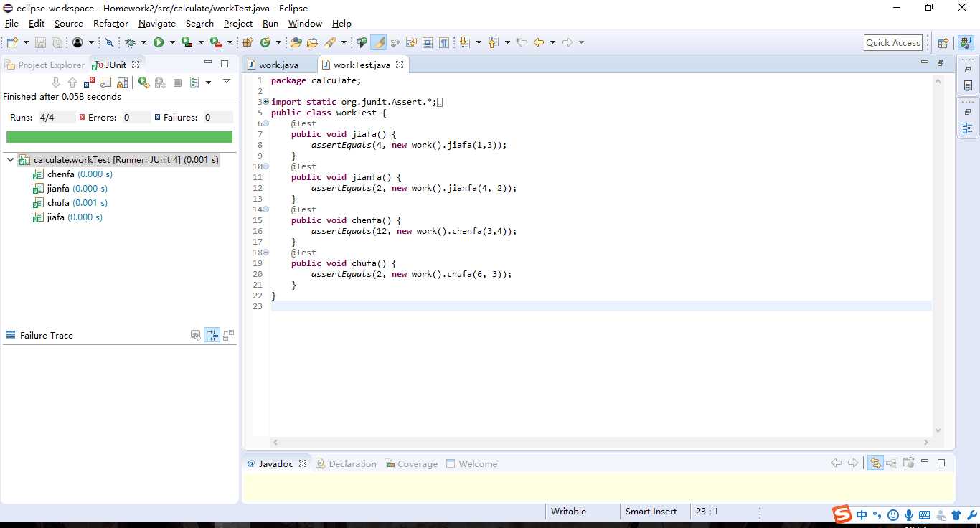Screen dimensions: 980x528
Task: Switch to the Project Explorer tab
Action: coord(44,65)
